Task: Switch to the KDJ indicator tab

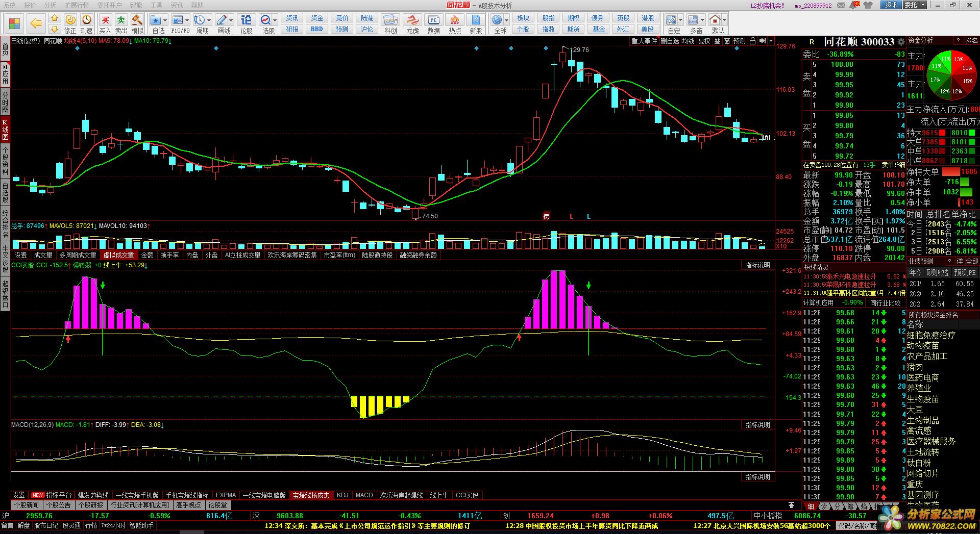Action: pyautogui.click(x=342, y=495)
